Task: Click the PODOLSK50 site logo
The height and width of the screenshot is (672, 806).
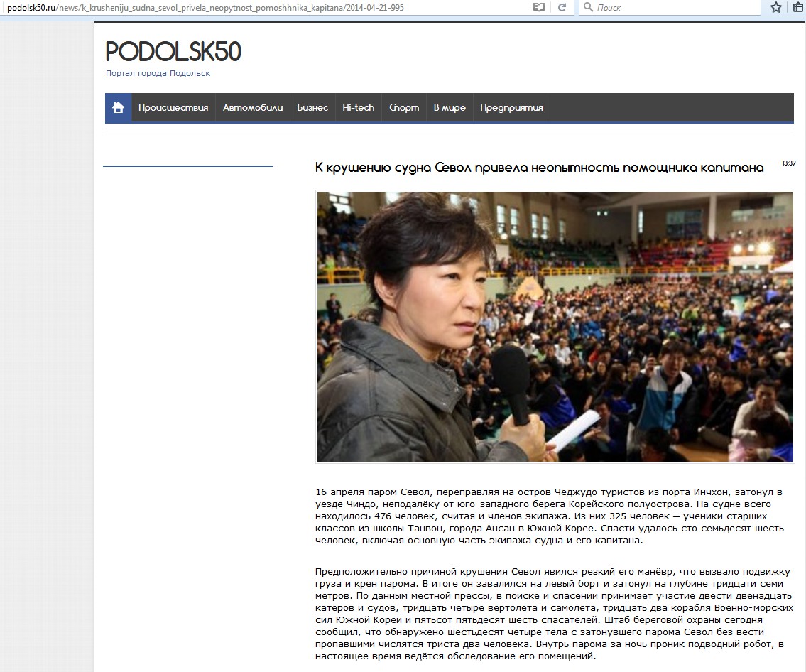Action: pyautogui.click(x=173, y=51)
